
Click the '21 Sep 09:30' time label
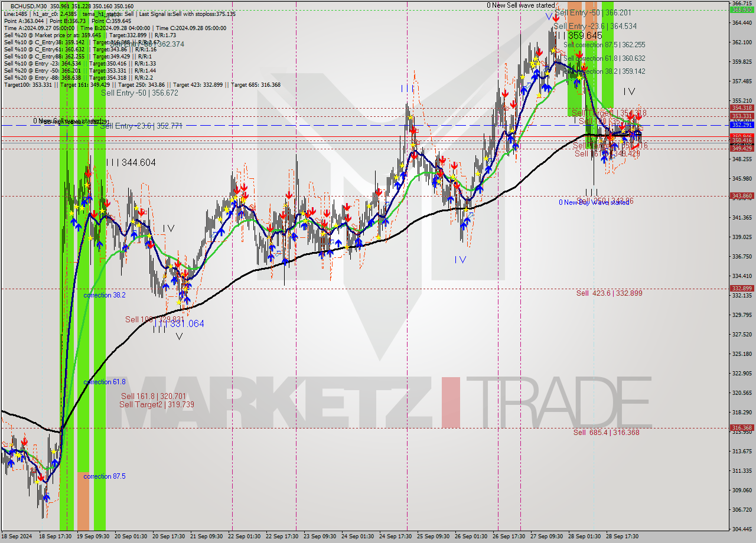click(207, 537)
